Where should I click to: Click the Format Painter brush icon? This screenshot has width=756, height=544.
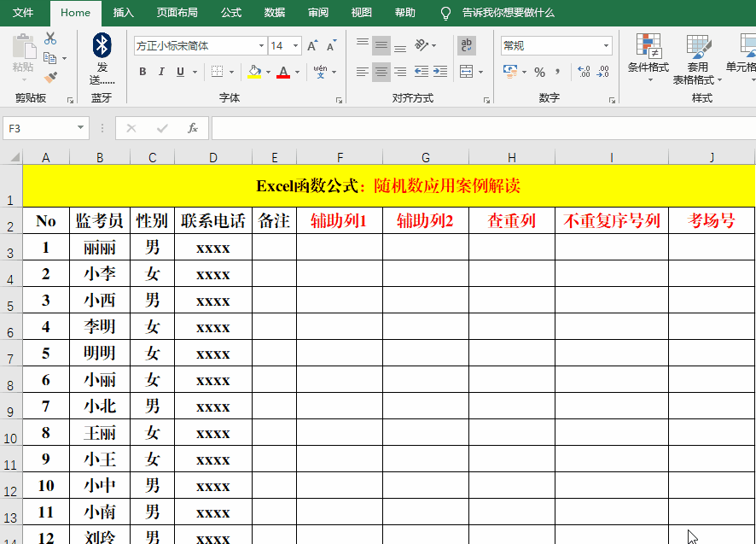(50, 77)
